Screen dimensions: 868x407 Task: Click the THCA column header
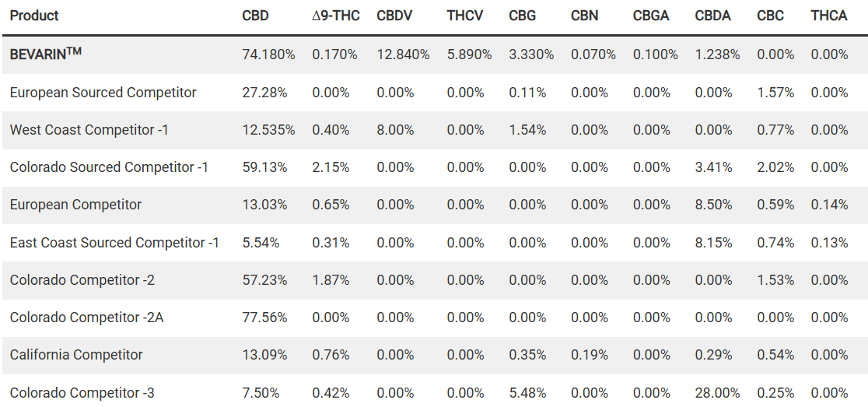point(829,16)
